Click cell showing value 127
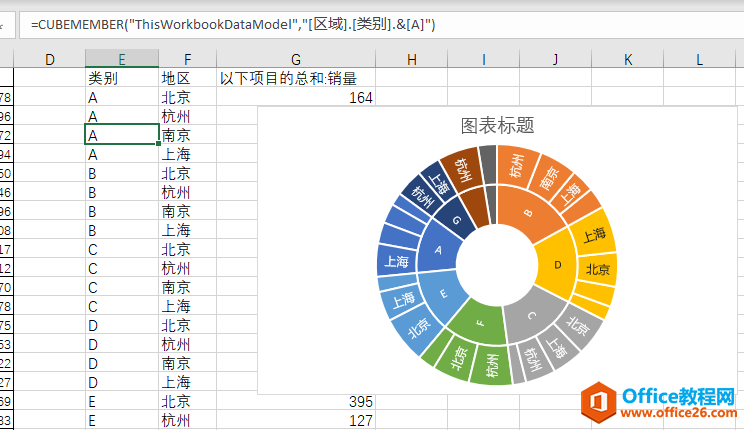Viewport: 744px width, 430px height. pyautogui.click(x=296, y=421)
